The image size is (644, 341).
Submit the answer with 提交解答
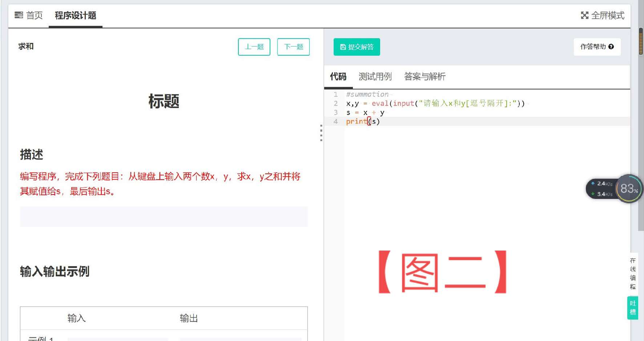click(357, 47)
